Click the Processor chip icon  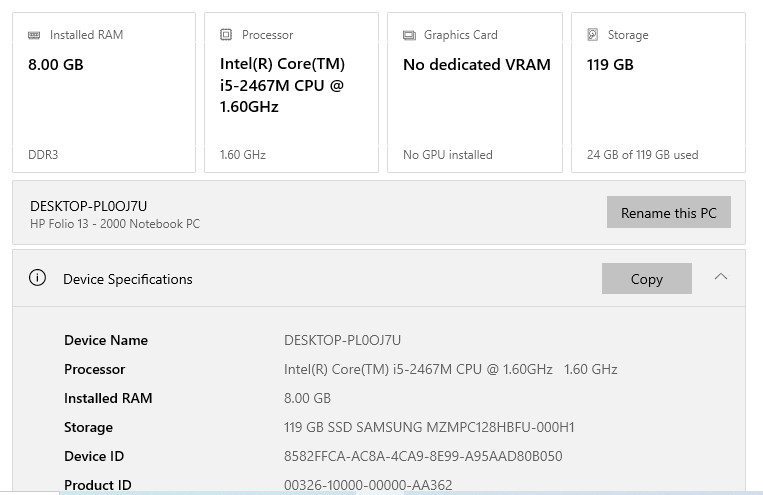click(x=226, y=35)
